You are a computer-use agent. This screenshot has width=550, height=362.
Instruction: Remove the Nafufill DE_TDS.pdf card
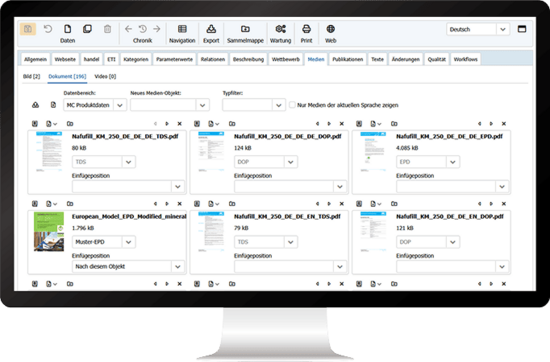[x=180, y=124]
